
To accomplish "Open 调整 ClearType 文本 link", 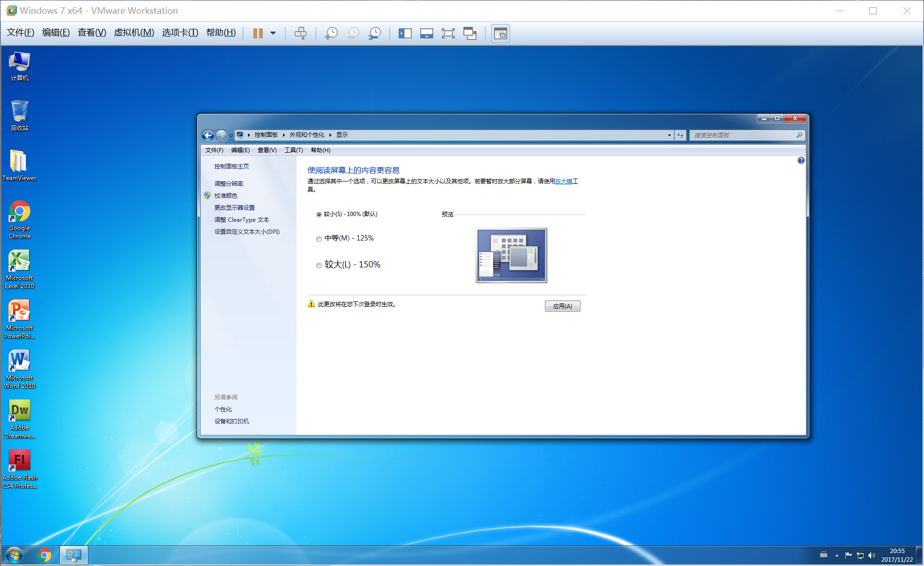I will click(x=241, y=219).
